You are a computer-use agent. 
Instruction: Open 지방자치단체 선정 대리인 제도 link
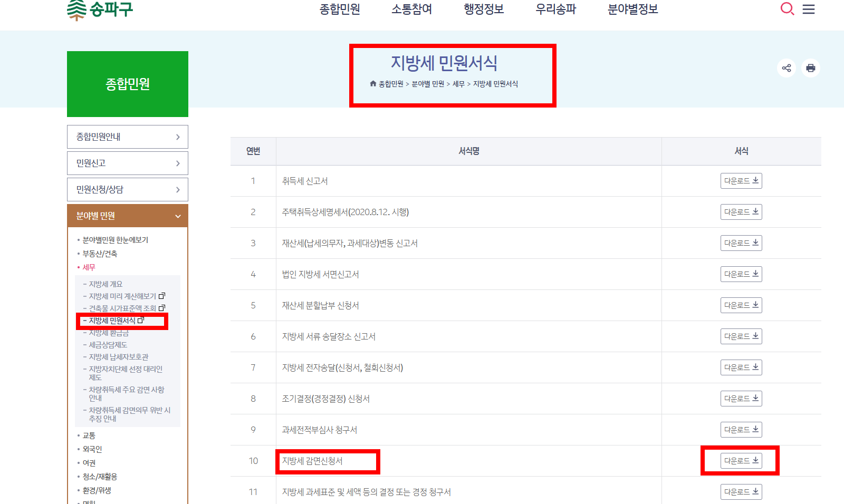pyautogui.click(x=126, y=373)
